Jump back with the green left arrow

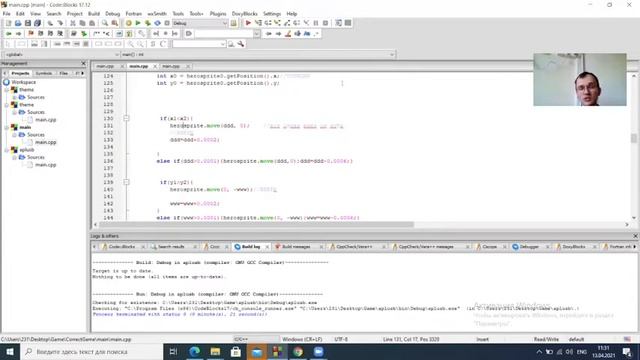tap(9, 33)
